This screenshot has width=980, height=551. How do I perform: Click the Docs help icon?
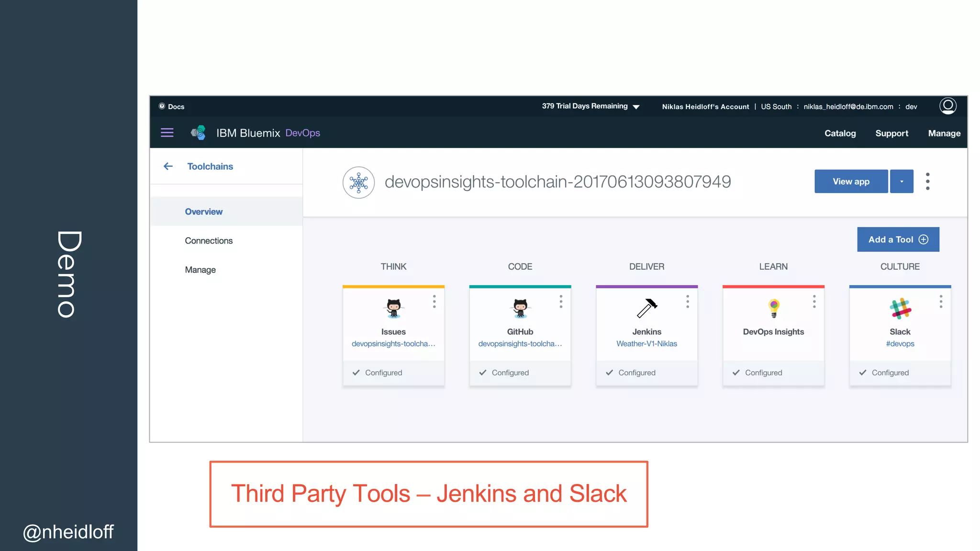tap(162, 106)
